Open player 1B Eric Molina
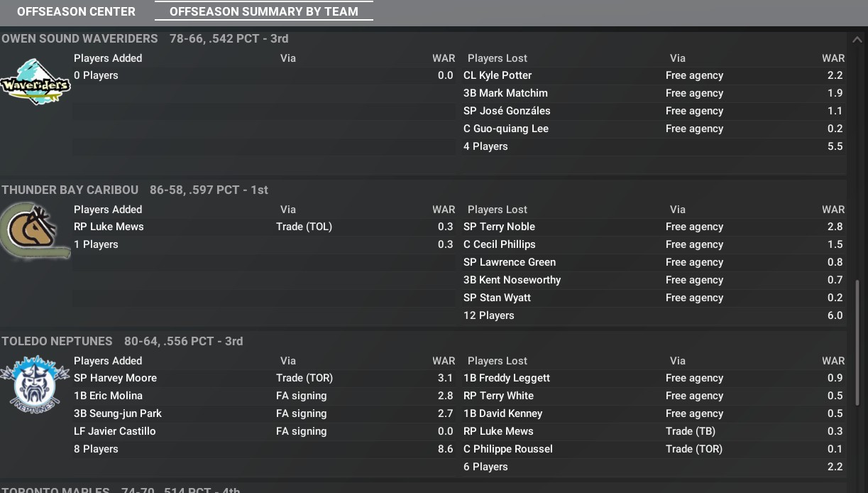The width and height of the screenshot is (868, 493). (x=108, y=396)
